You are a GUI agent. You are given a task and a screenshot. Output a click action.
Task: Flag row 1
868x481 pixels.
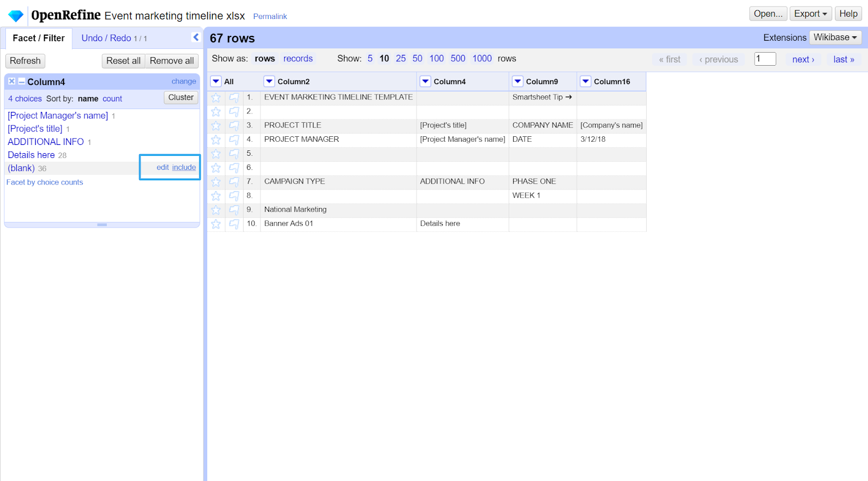tap(234, 98)
